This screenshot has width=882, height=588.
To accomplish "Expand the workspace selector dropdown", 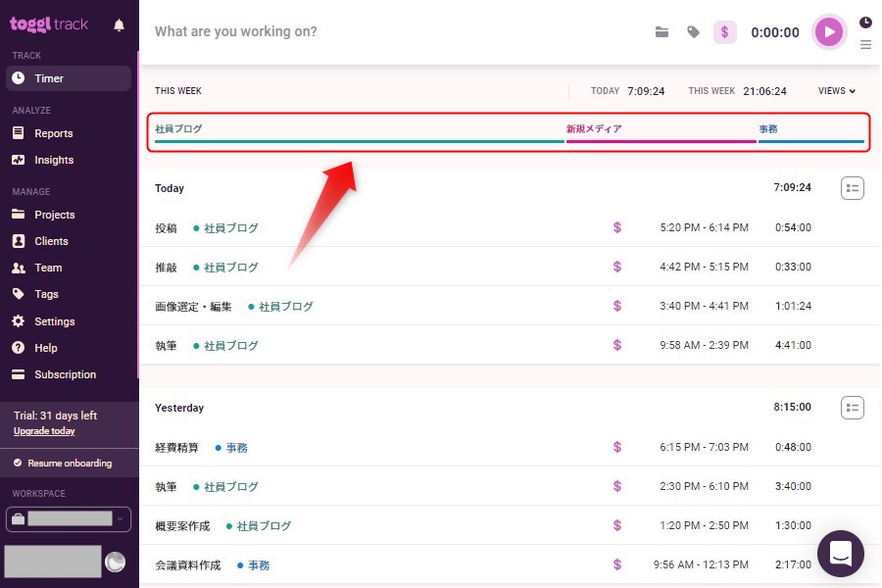I will pyautogui.click(x=69, y=518).
